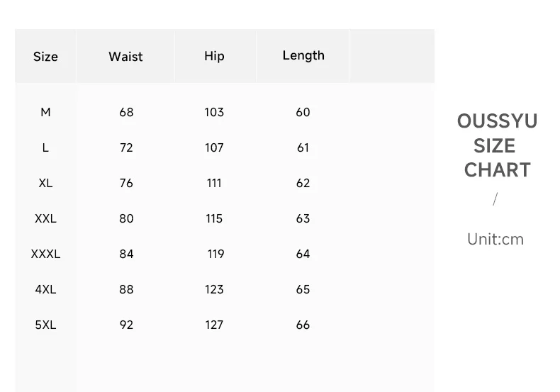Click the Waist column header

click(125, 57)
